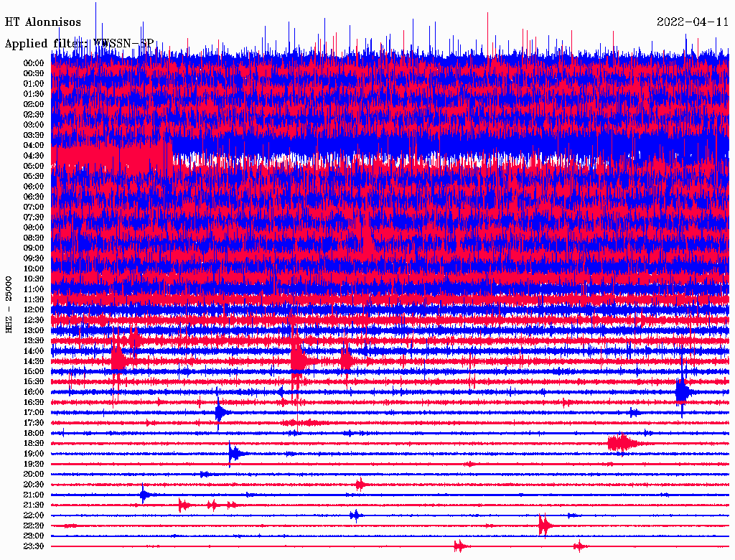735x560 pixels.
Task: Select the 09:30 time label
Action: [x=34, y=258]
